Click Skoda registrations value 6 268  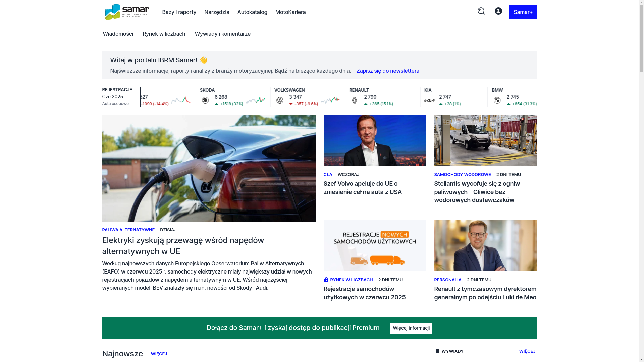(x=221, y=97)
